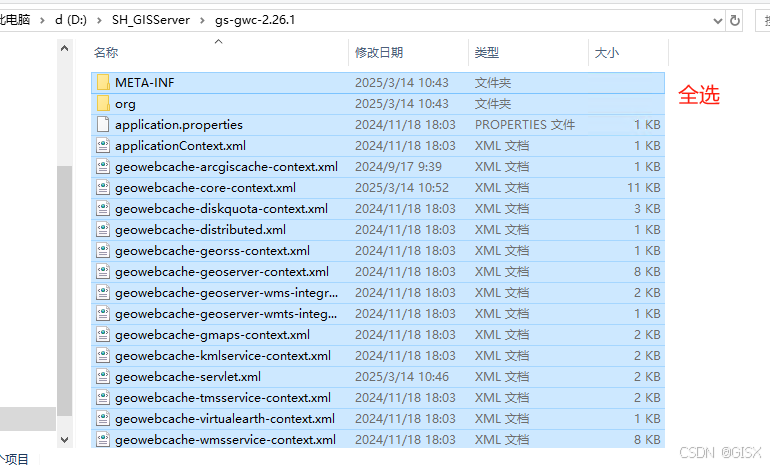This screenshot has width=770, height=466.
Task: Go to d (D:) in the breadcrumb
Action: point(71,20)
